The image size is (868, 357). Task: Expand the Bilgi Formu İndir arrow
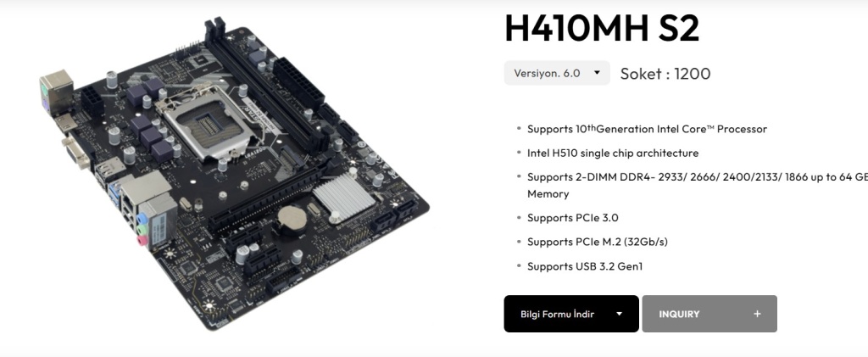click(x=620, y=314)
